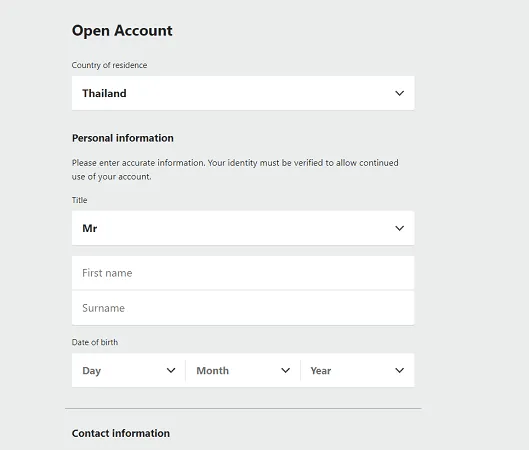Screen dimensions: 529x450
Task: Click the Personal information section heading
Action: (123, 138)
